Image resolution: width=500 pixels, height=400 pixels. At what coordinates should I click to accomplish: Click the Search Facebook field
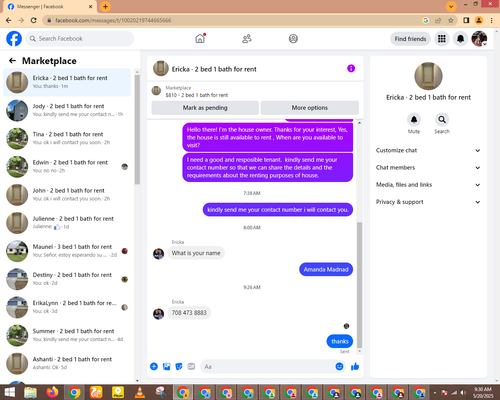80,39
